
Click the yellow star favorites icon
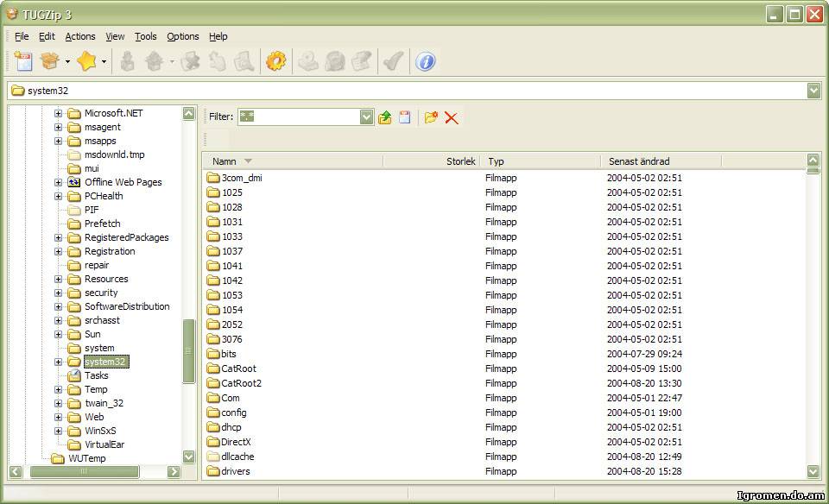click(86, 61)
